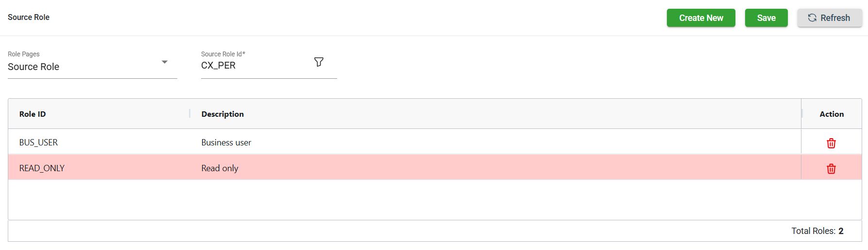Click the filter icon beside Source Role Id

(319, 62)
